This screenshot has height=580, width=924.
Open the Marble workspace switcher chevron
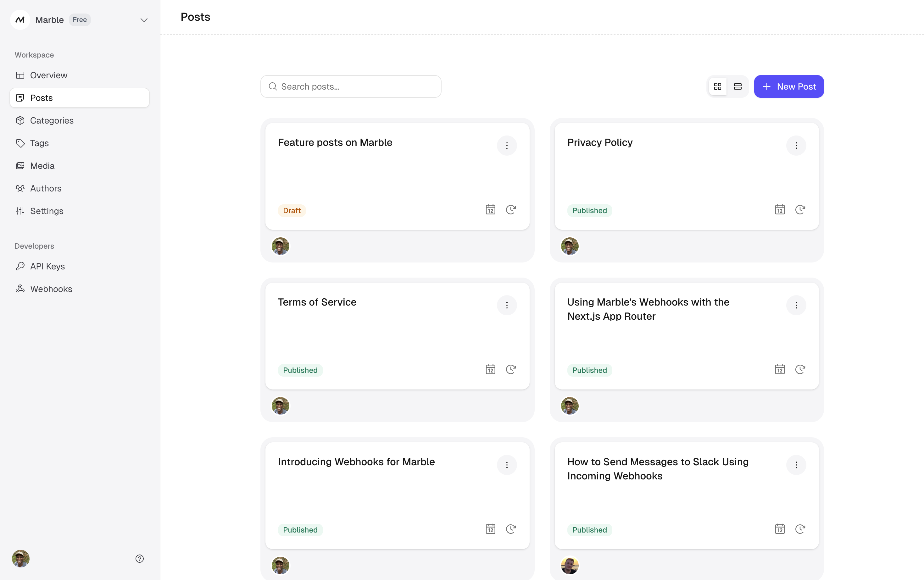(x=144, y=20)
